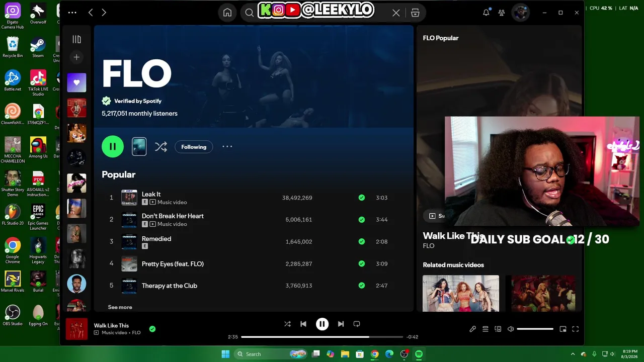The width and height of the screenshot is (644, 362).
Task: Click the plus icon to create a playlist
Action: click(76, 57)
